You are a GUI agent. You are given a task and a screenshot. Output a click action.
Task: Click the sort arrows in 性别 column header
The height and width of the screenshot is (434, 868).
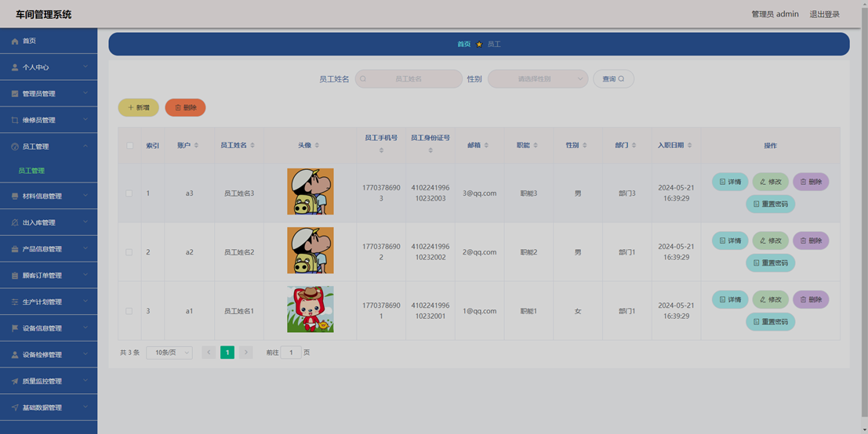[x=585, y=146]
